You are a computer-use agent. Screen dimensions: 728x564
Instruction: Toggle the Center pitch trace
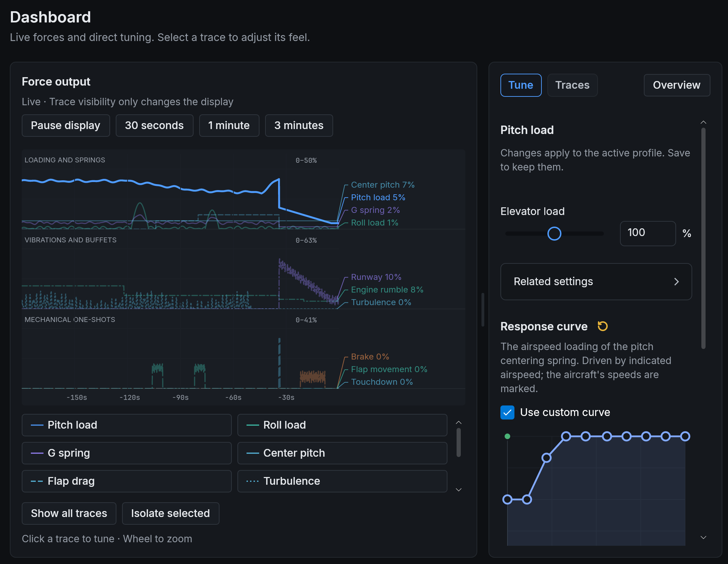coord(342,453)
